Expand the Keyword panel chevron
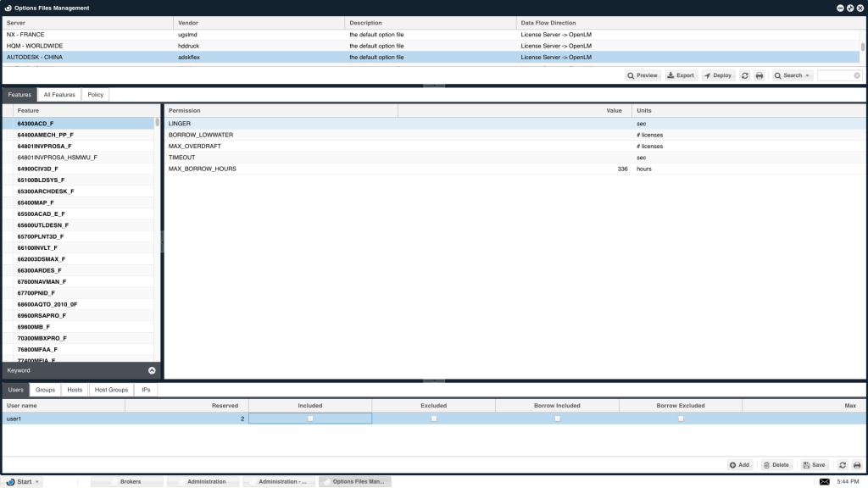 152,370
